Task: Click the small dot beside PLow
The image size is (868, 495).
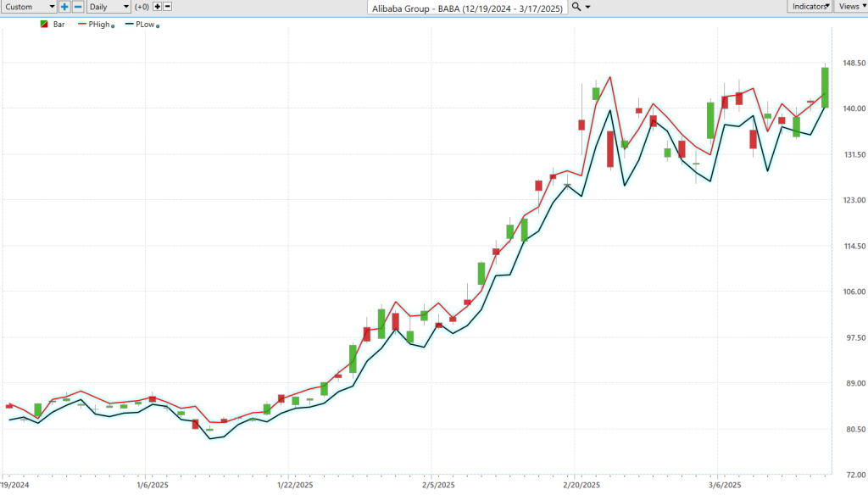Action: (x=159, y=26)
